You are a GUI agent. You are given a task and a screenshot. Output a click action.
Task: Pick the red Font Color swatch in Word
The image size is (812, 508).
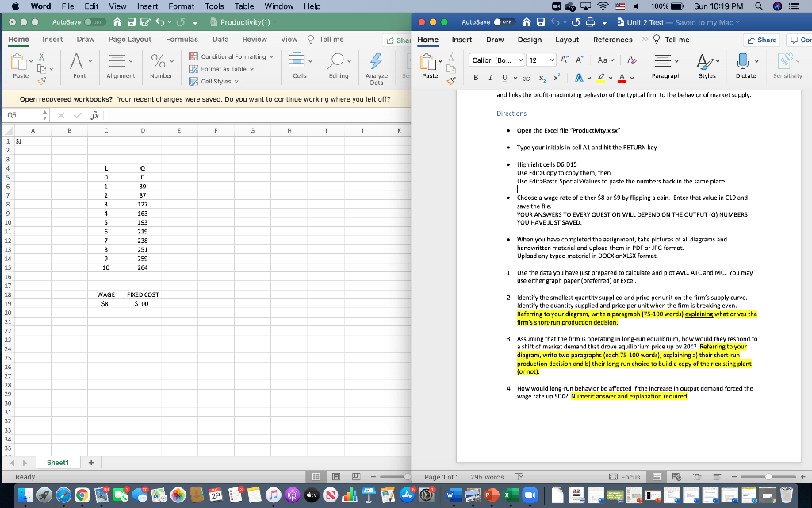pyautogui.click(x=623, y=78)
